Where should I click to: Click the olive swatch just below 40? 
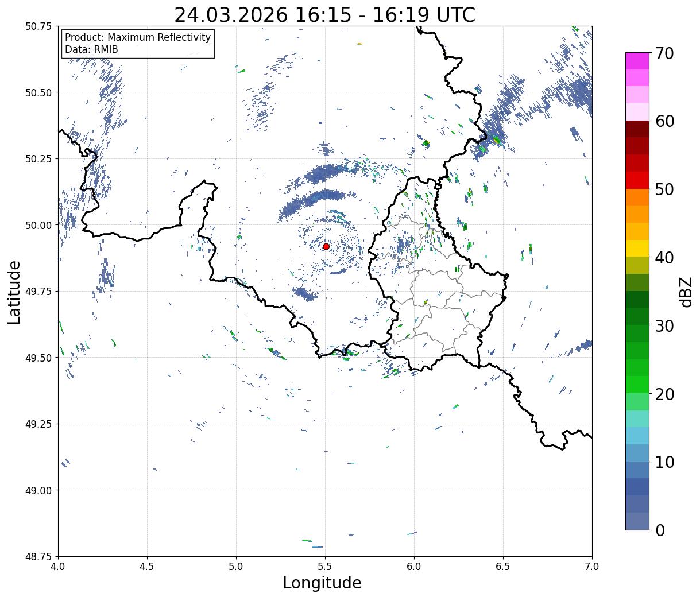click(x=637, y=265)
